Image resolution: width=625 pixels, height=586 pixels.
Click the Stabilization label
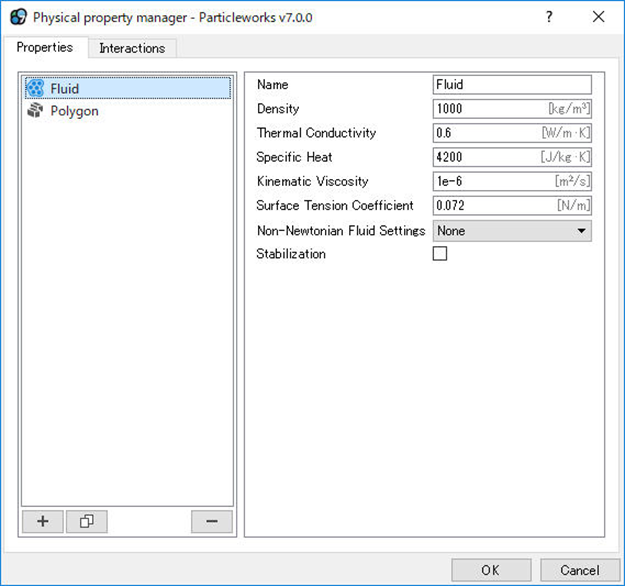coord(291,254)
